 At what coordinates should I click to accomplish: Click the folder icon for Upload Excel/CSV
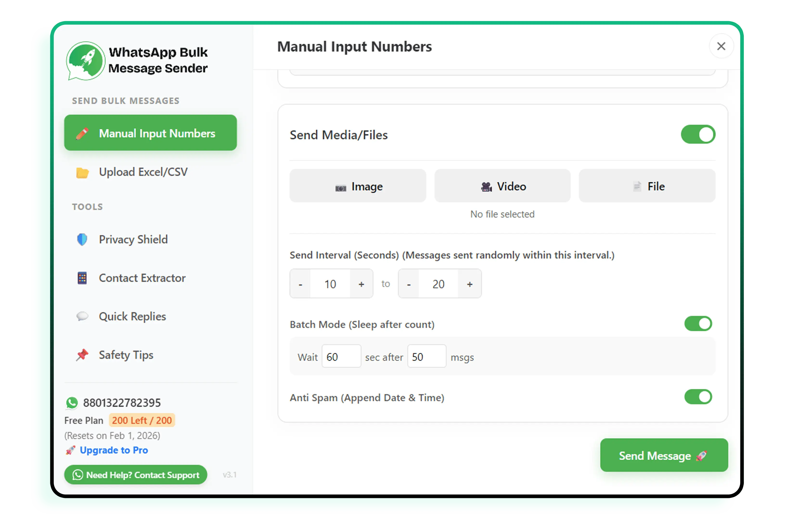click(x=82, y=172)
